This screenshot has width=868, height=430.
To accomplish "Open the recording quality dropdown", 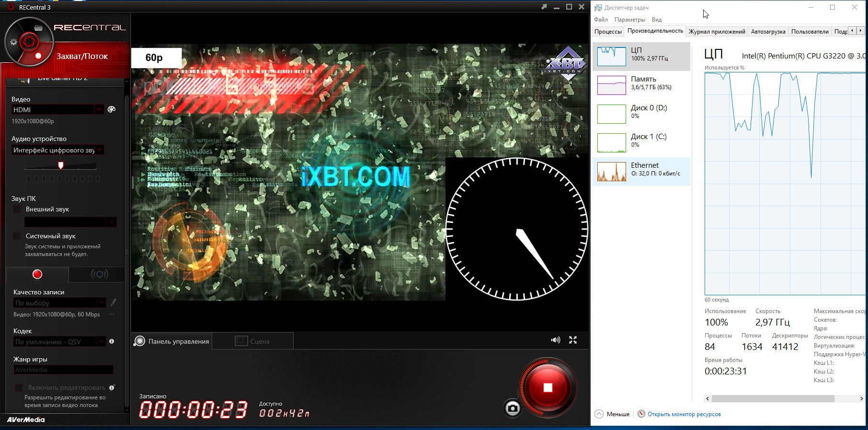I will [101, 303].
